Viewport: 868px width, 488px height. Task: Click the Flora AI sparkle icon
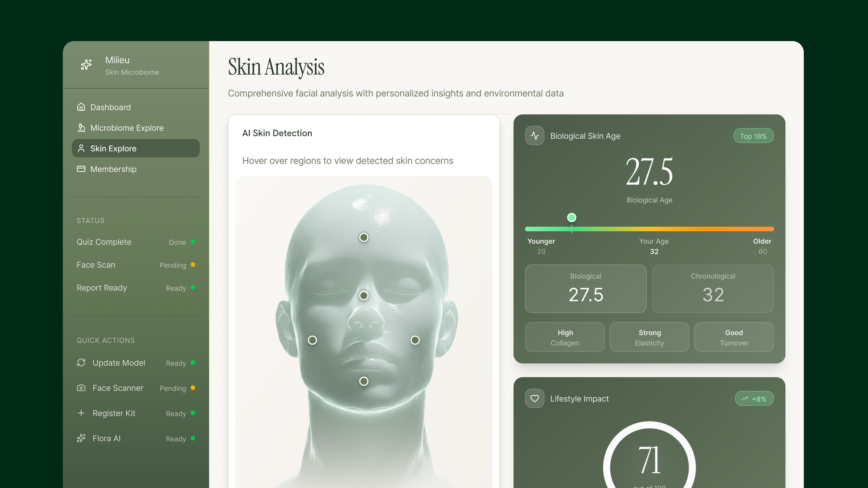(x=81, y=438)
